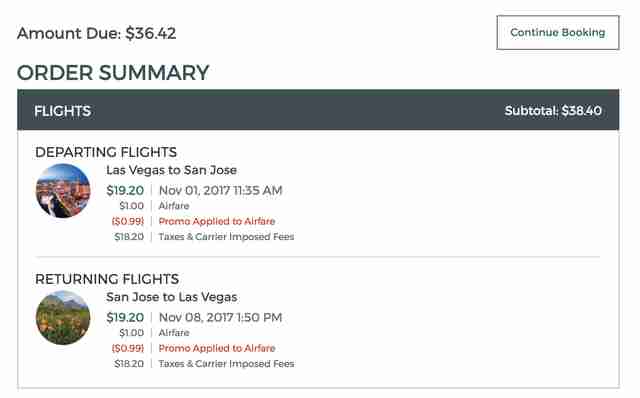Viewport: 640px width, 398px height.
Task: Click the returning flight $19.20 price
Action: [125, 317]
